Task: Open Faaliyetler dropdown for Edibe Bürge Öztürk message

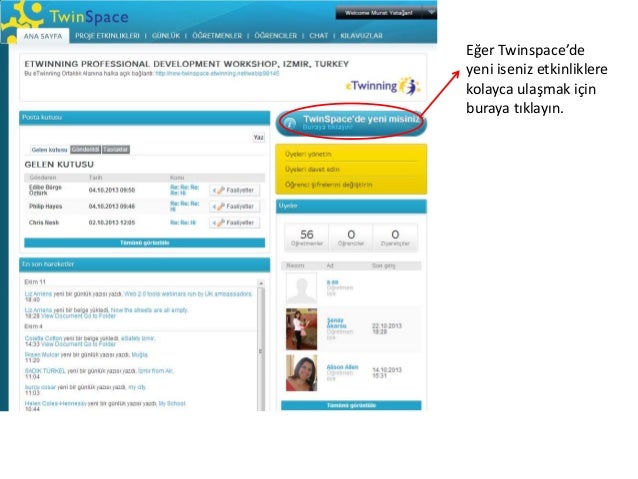Action: point(235,190)
